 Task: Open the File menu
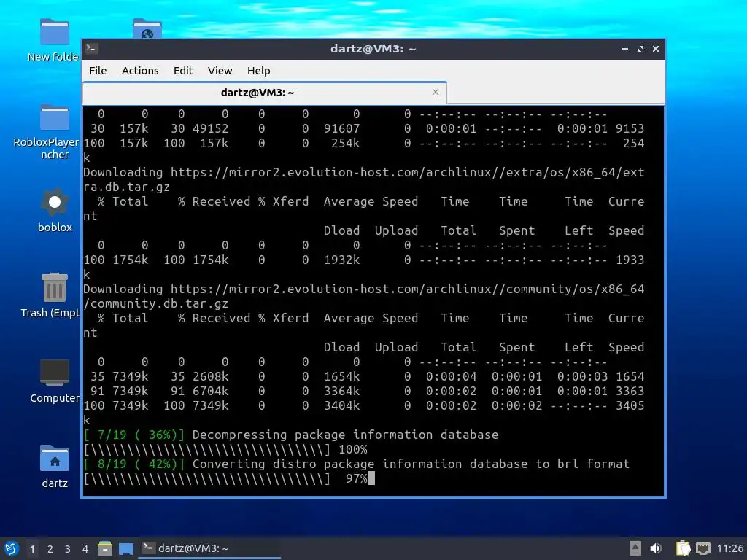pyautogui.click(x=98, y=71)
